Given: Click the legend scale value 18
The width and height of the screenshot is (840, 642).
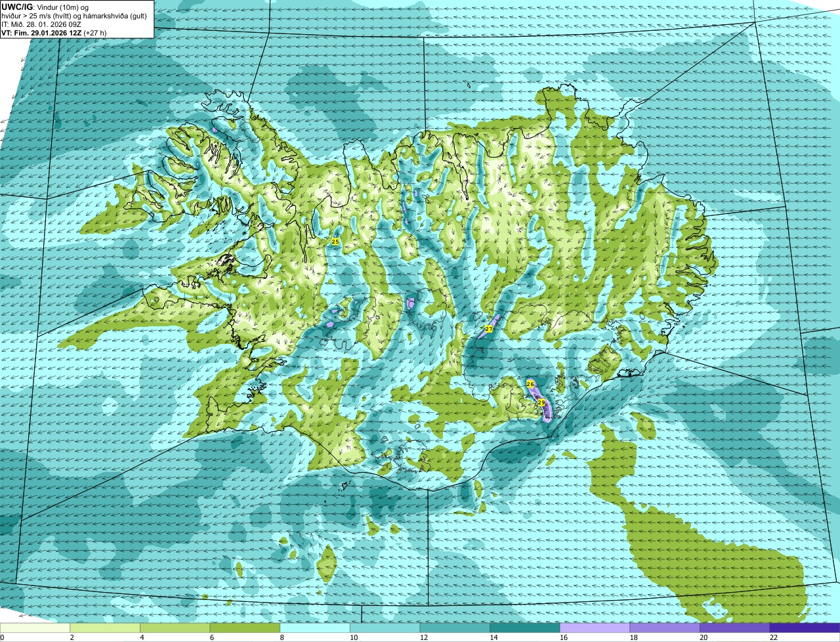Looking at the screenshot, I should point(633,637).
